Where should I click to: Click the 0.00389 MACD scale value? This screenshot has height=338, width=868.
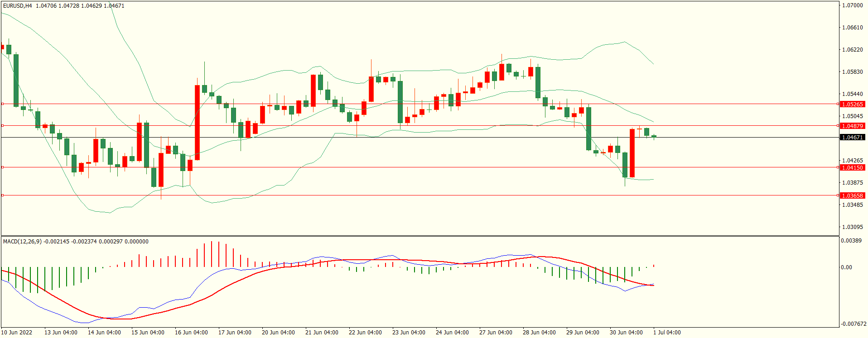click(851, 241)
